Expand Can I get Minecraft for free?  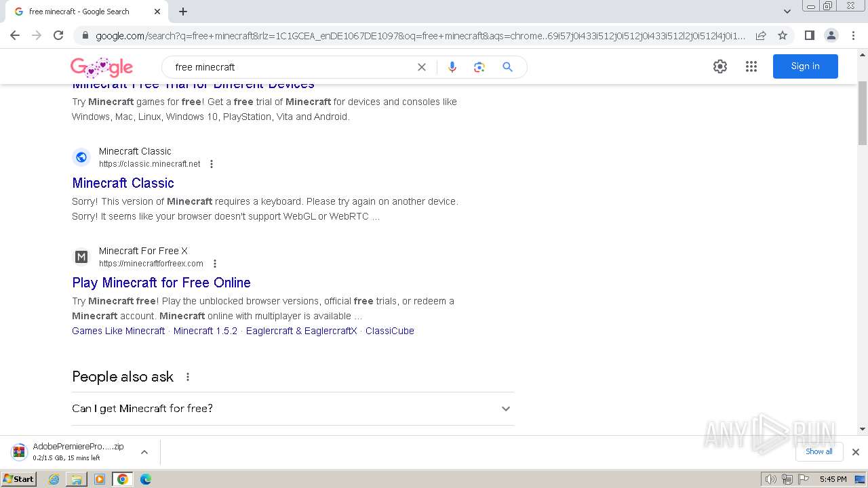[293, 409]
